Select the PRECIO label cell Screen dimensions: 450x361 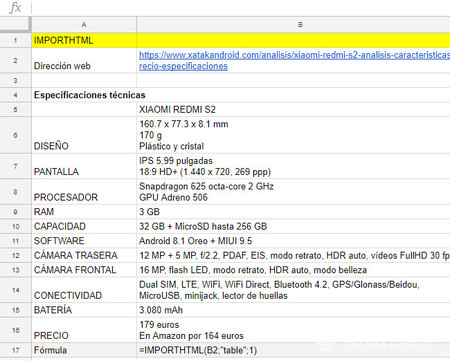tap(84, 330)
